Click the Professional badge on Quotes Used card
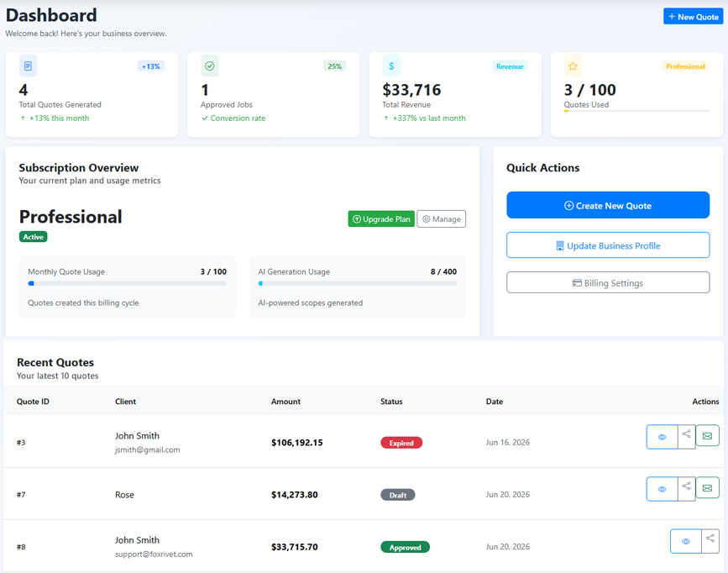This screenshot has height=573, width=728. pyautogui.click(x=685, y=66)
